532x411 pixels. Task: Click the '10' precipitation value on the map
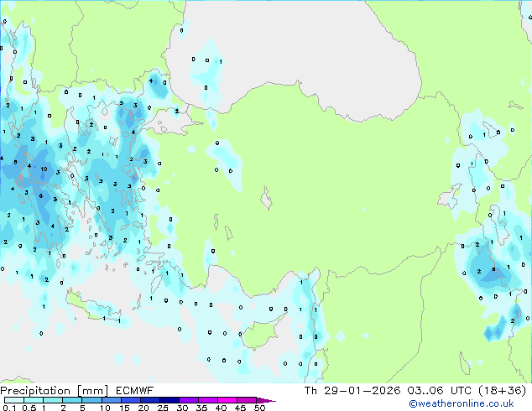[44, 169]
